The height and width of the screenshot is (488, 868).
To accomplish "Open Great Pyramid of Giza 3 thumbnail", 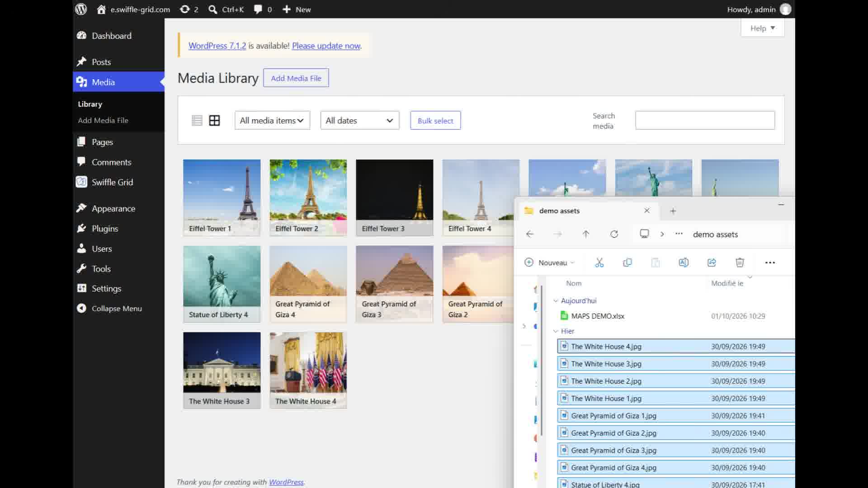I will (x=395, y=284).
